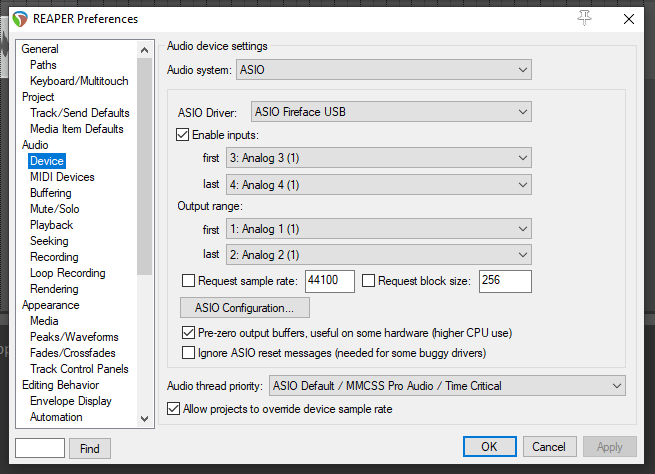This screenshot has height=474, width=655.
Task: Open the Buffering preferences page
Action: click(51, 193)
